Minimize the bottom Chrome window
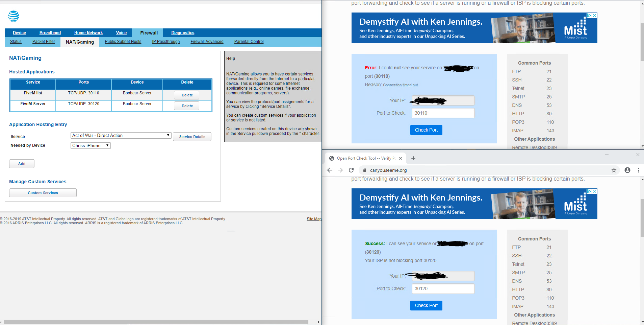The image size is (644, 325). tap(607, 155)
